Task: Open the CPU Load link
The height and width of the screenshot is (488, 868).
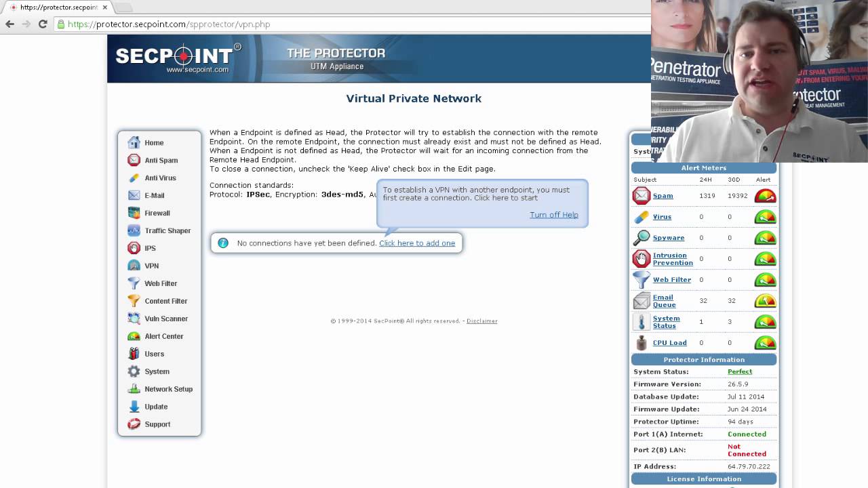Action: (x=670, y=343)
